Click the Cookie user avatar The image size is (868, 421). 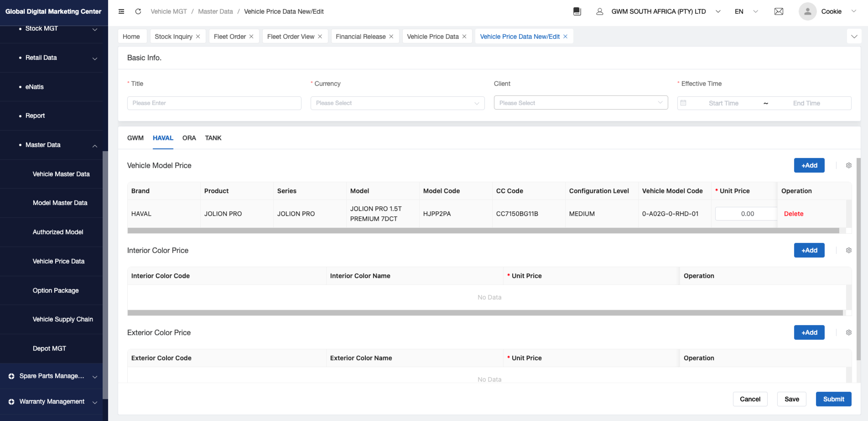(x=807, y=11)
